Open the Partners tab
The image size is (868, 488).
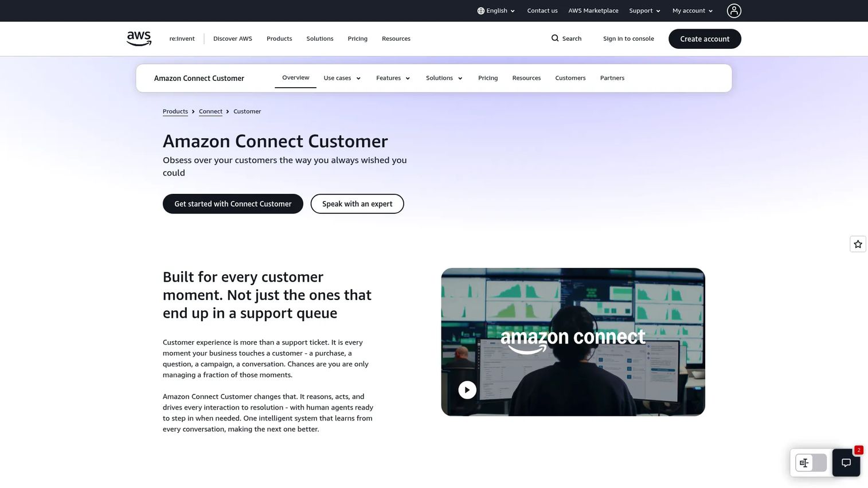point(612,78)
